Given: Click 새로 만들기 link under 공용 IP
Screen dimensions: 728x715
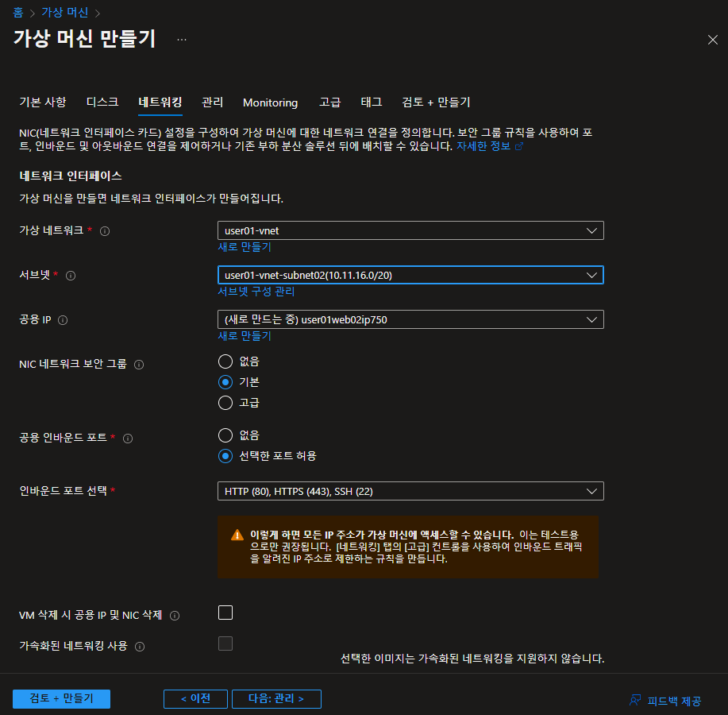Looking at the screenshot, I should coord(245,336).
